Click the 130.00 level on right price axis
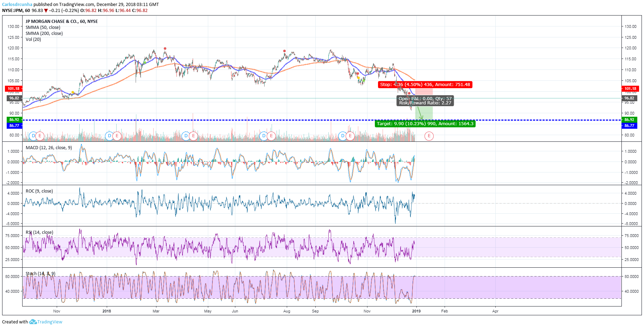Viewport: 644px width, 328px height. (x=631, y=26)
